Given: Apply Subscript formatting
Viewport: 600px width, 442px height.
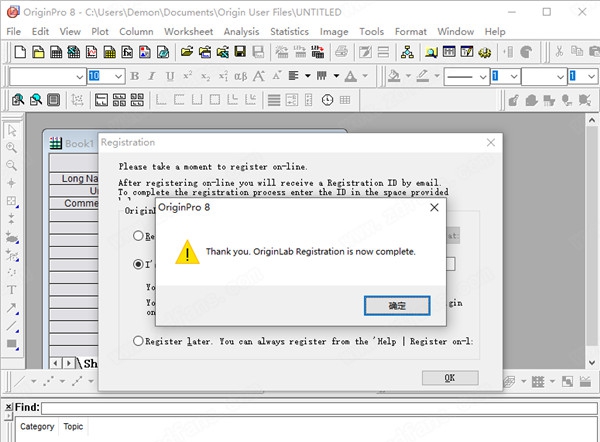Looking at the screenshot, I should tap(205, 76).
